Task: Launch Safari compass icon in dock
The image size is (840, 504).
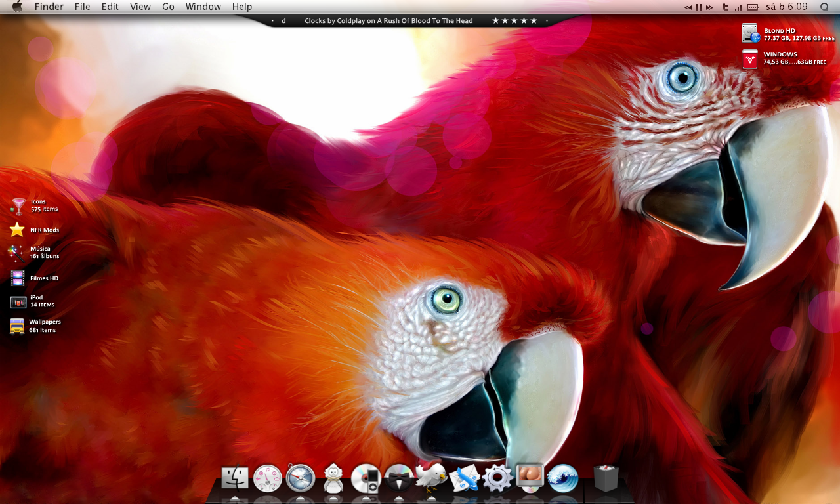Action: pos(301,478)
